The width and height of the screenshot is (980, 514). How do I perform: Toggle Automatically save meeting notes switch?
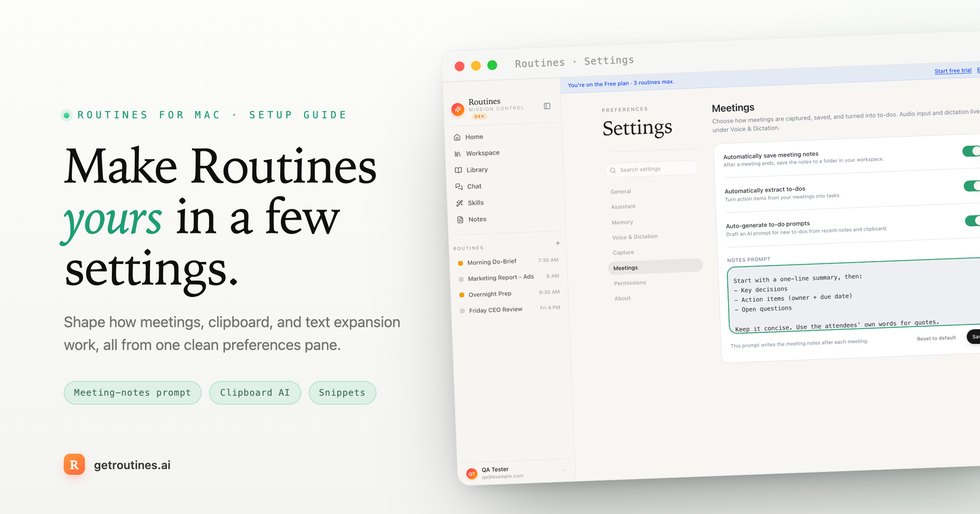click(971, 151)
